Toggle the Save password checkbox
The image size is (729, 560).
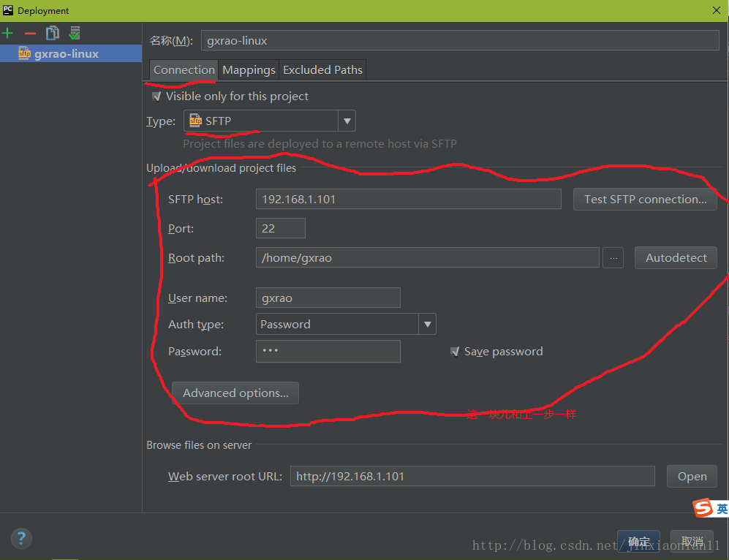click(x=455, y=352)
